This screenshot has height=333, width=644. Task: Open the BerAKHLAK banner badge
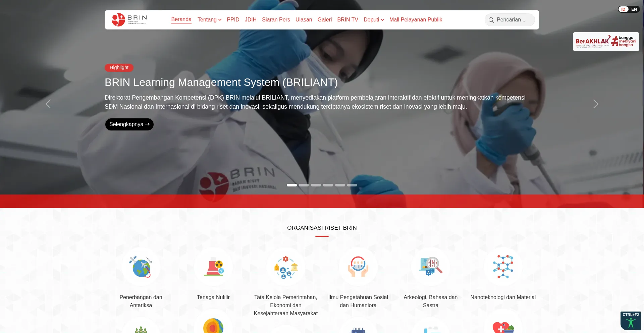(606, 42)
